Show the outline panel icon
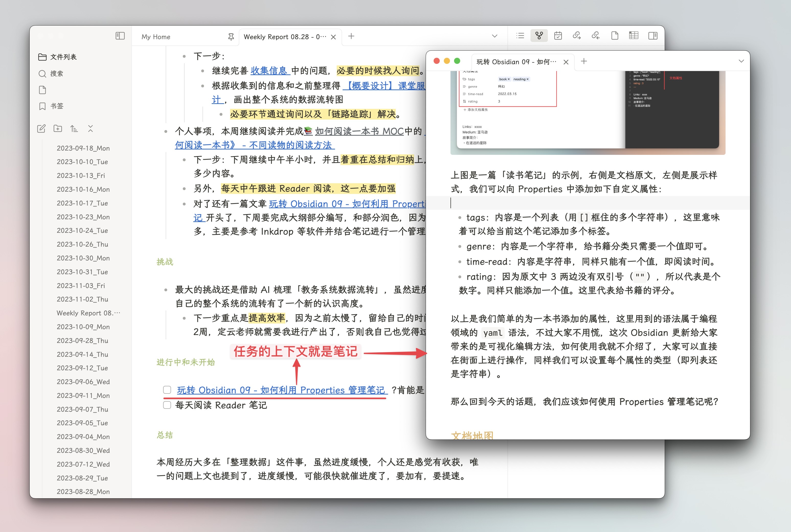791x532 pixels. [520, 36]
